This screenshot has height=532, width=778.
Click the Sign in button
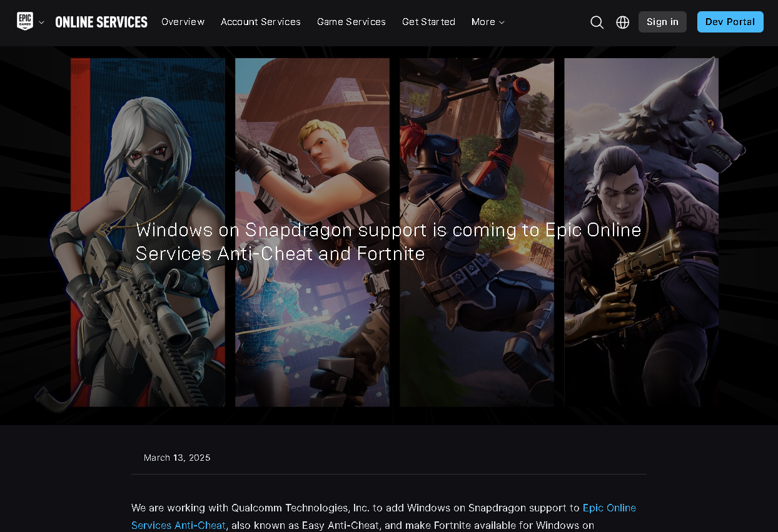pos(662,21)
